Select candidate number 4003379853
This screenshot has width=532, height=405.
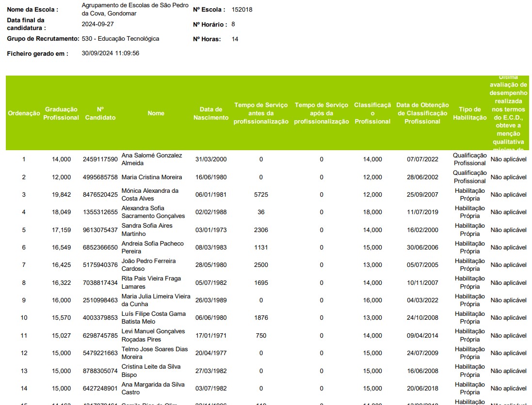[100, 318]
